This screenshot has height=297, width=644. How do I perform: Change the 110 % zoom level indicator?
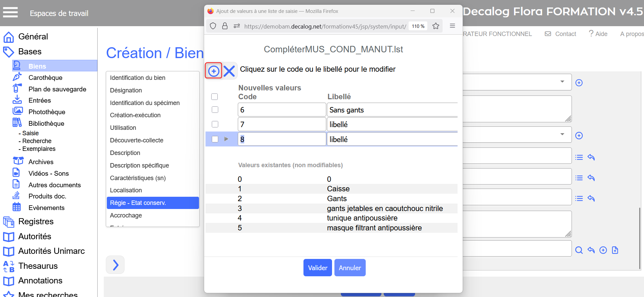tap(418, 26)
